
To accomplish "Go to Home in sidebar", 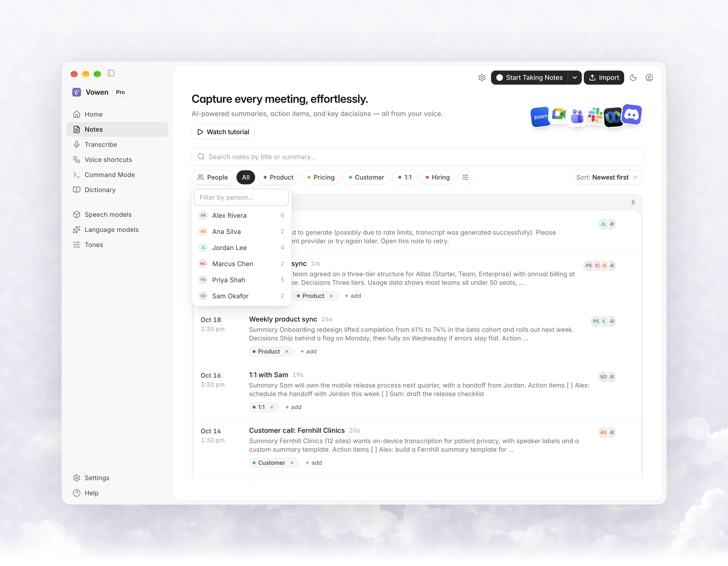I will 118,114.
